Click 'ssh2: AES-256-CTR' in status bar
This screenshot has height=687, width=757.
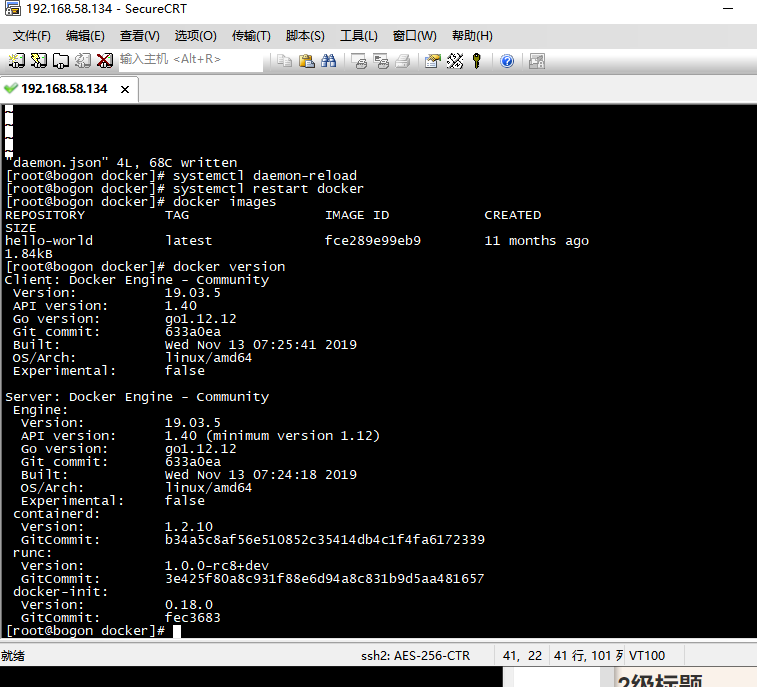(x=416, y=655)
